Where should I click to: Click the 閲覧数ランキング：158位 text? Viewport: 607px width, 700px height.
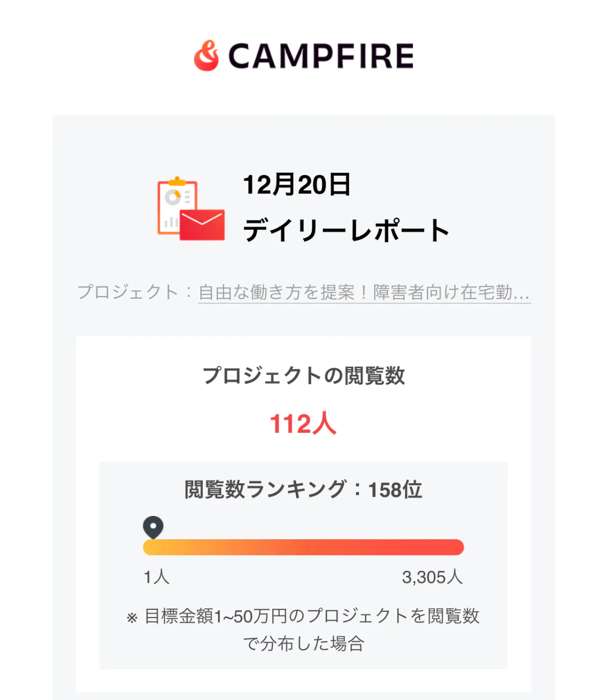pos(303,489)
